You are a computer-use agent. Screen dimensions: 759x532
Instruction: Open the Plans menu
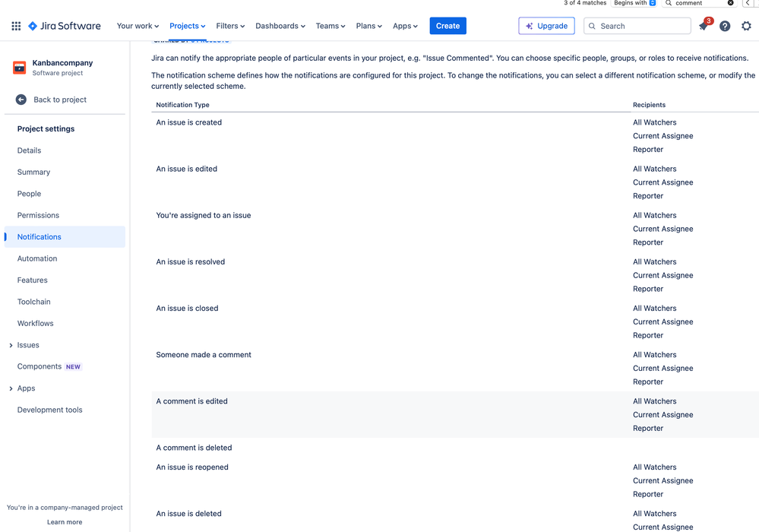[368, 25]
